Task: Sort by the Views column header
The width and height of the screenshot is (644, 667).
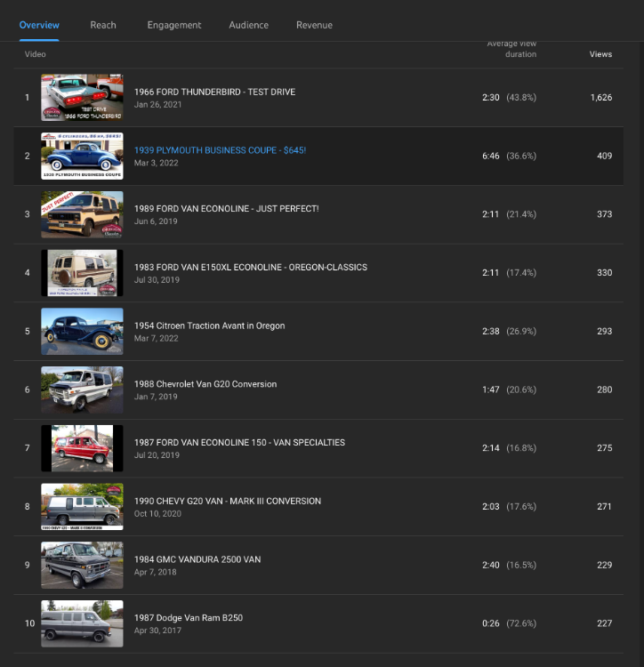Action: tap(600, 54)
